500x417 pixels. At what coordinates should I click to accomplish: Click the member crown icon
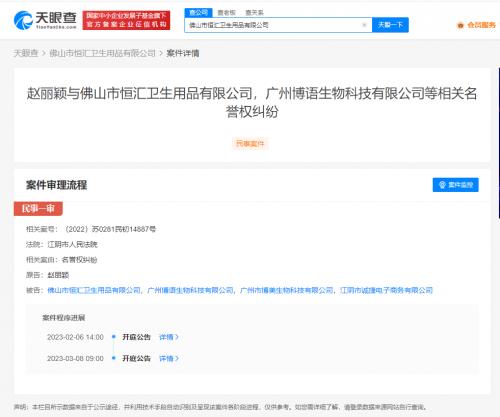(x=460, y=25)
